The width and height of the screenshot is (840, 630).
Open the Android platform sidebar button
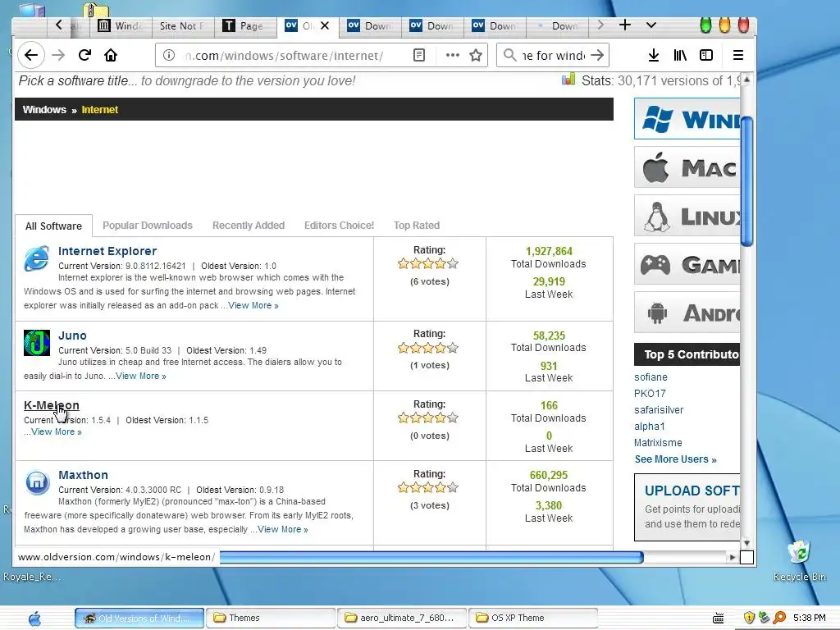[x=687, y=313]
